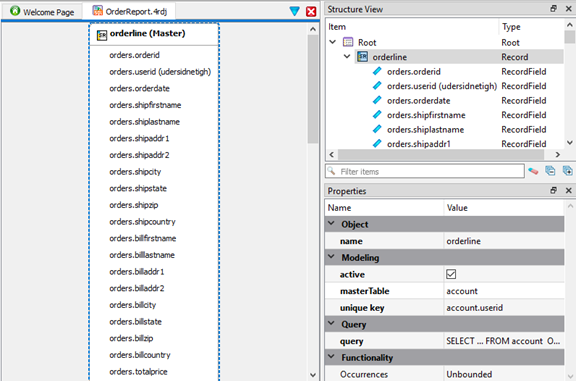Click the orderline record icon in Structure View
The image size is (576, 381).
point(363,57)
